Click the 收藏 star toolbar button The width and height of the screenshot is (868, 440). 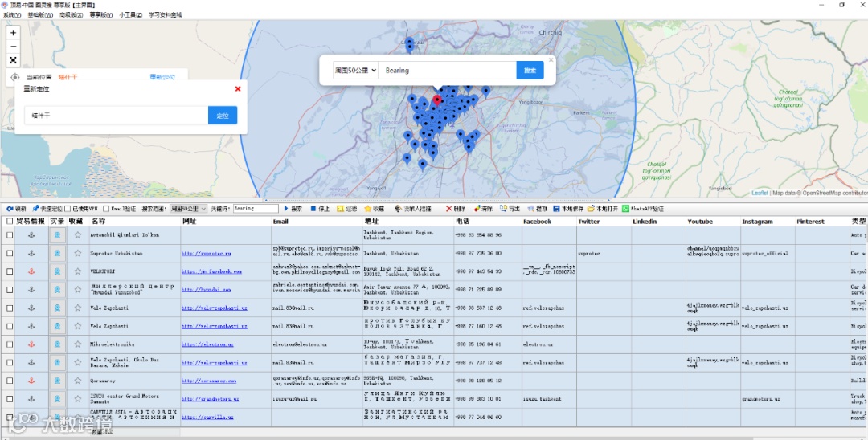coord(375,209)
